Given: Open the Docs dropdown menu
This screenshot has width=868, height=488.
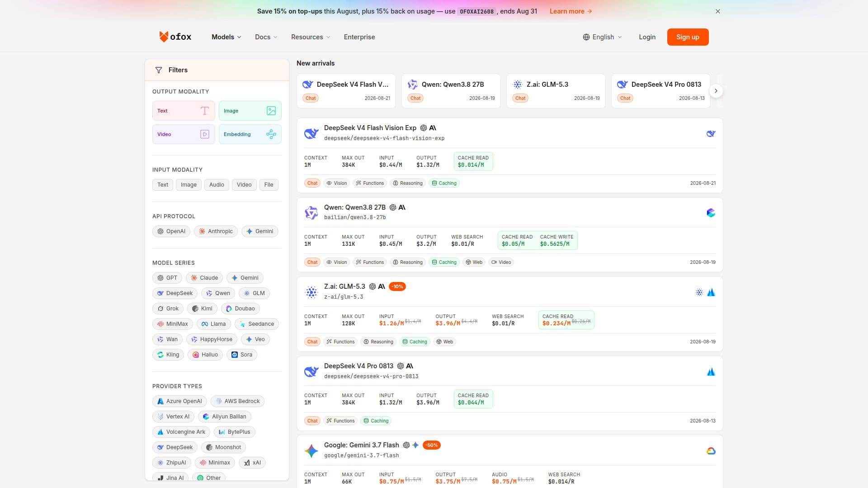Looking at the screenshot, I should pyautogui.click(x=266, y=37).
